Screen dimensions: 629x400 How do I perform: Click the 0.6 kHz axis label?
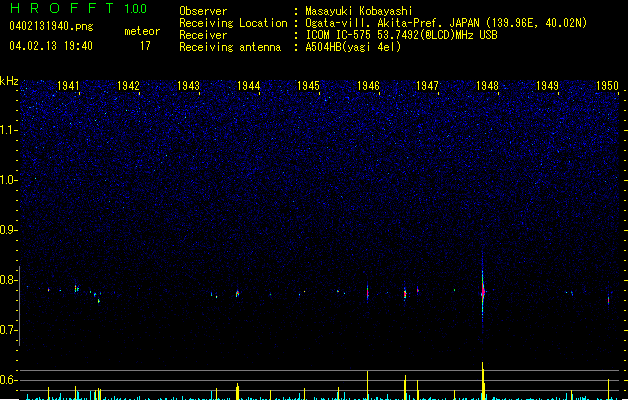click(x=8, y=380)
